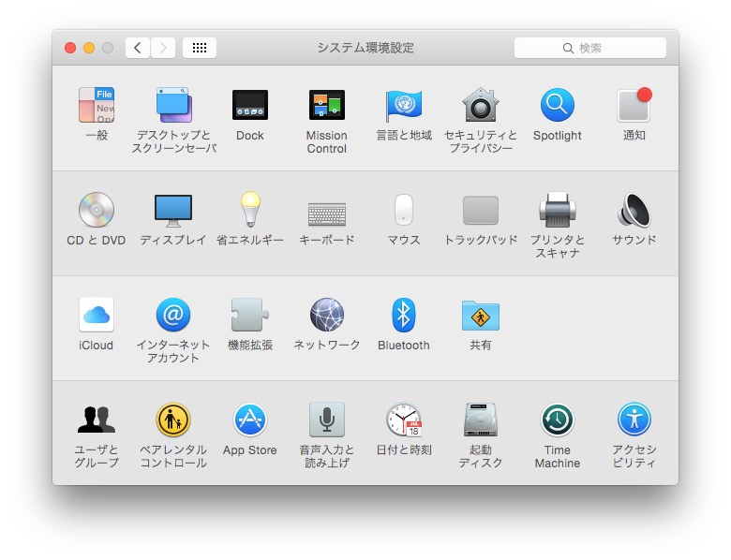
Task: Open Mission Control preferences
Action: pos(327,105)
